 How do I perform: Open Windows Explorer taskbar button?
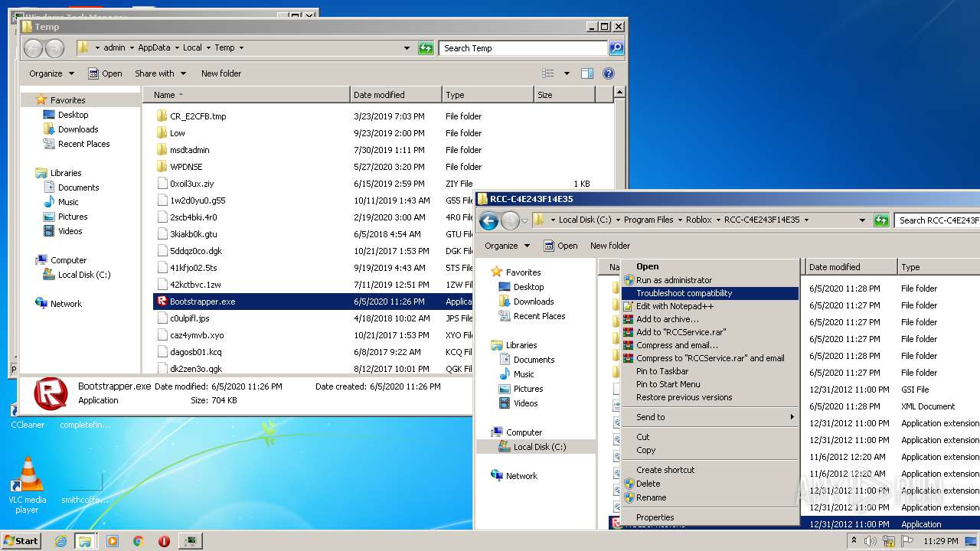coord(85,541)
